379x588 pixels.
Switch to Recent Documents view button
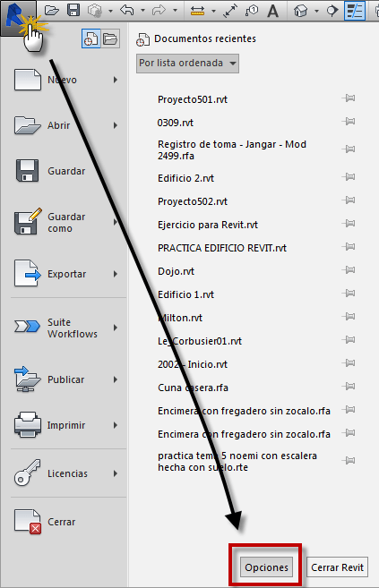pyautogui.click(x=90, y=38)
